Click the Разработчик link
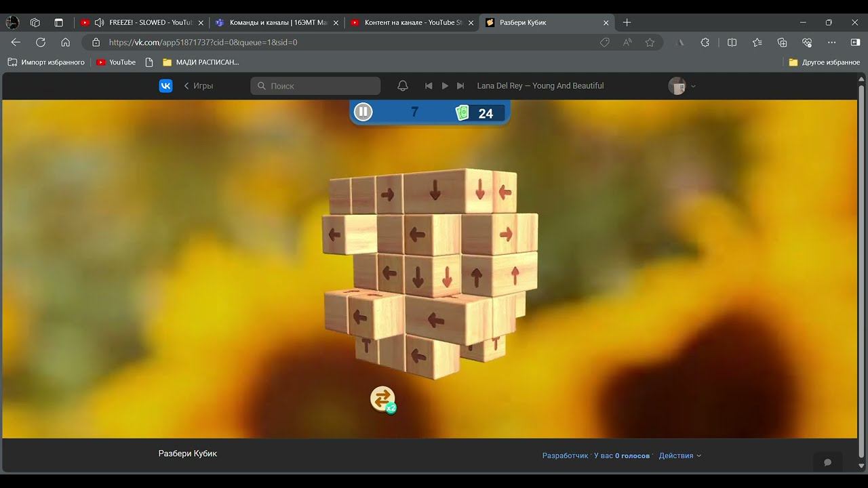The image size is (868, 488). click(x=565, y=455)
